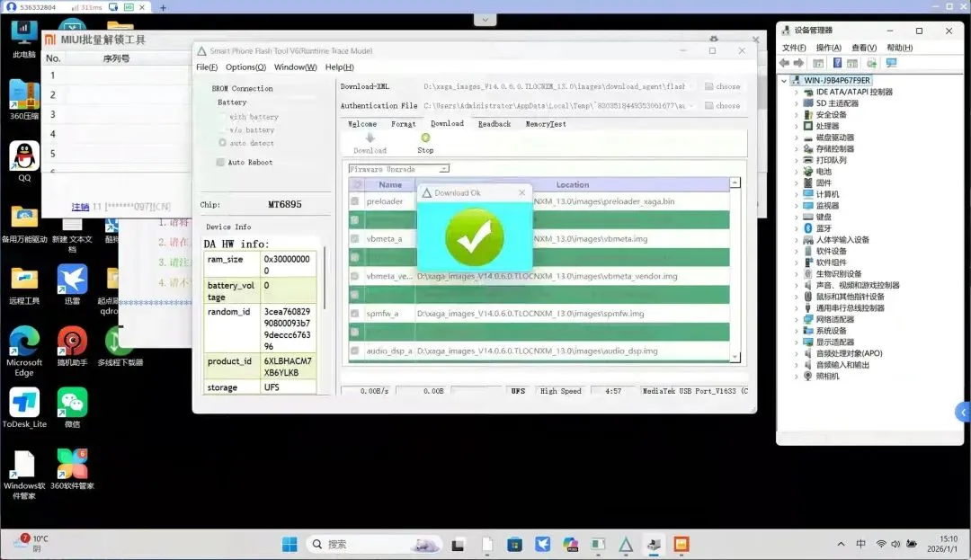
Task: Click the Back arrow in Device Manager toolbar
Action: (x=785, y=63)
